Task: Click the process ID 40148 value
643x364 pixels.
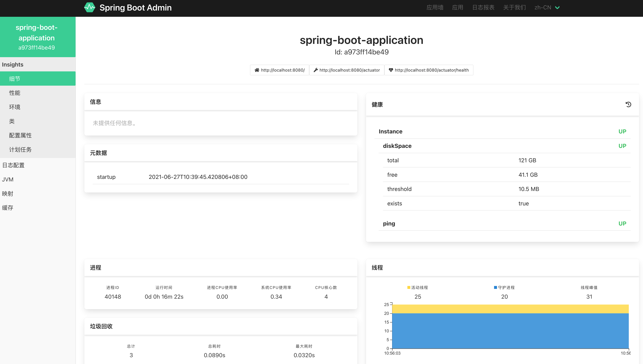Action: tap(113, 297)
